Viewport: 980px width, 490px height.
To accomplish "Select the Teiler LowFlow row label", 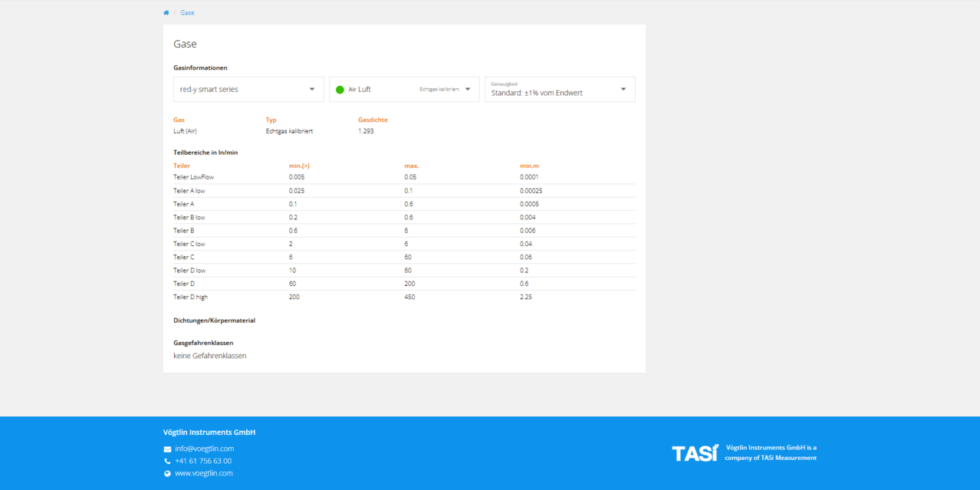I will 193,177.
